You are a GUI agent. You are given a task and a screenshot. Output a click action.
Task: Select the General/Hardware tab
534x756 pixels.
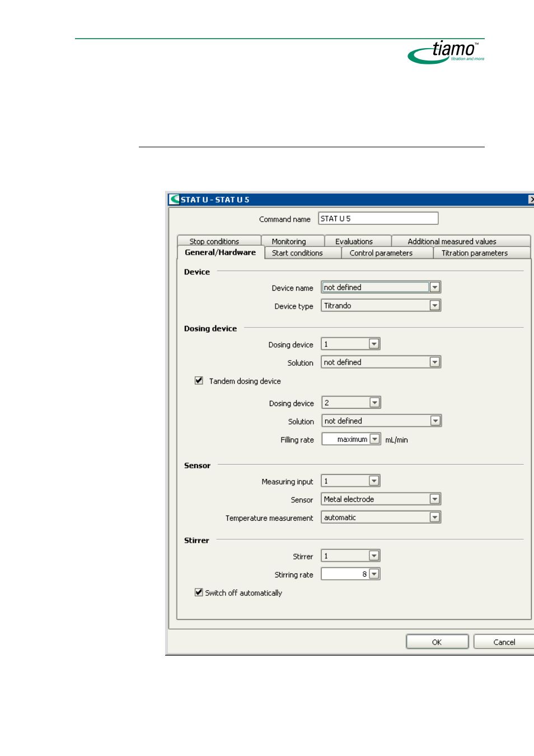221,253
